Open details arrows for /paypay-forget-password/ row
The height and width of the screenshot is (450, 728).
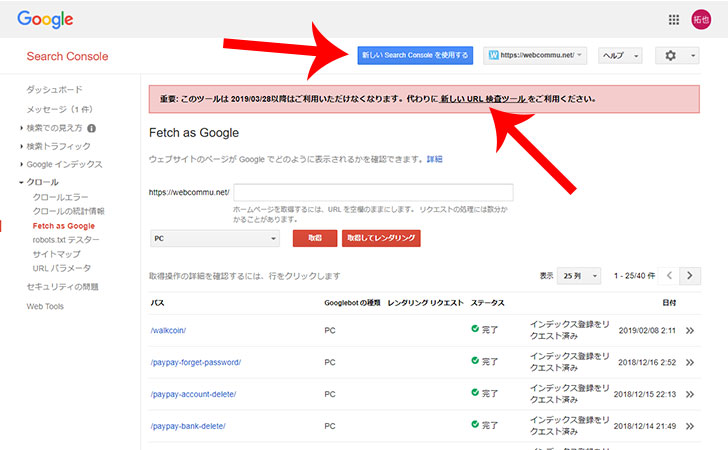(690, 362)
